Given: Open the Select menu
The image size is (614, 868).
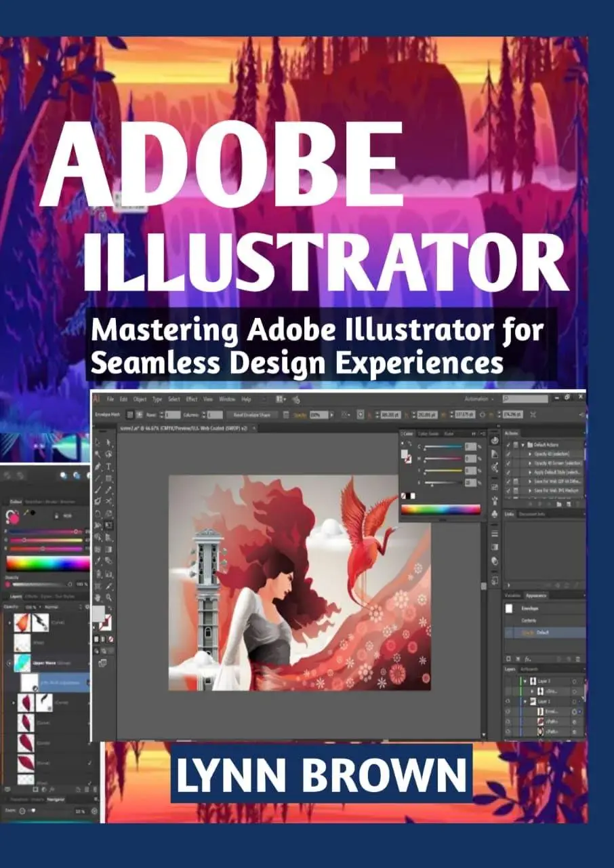Looking at the screenshot, I should (x=174, y=399).
